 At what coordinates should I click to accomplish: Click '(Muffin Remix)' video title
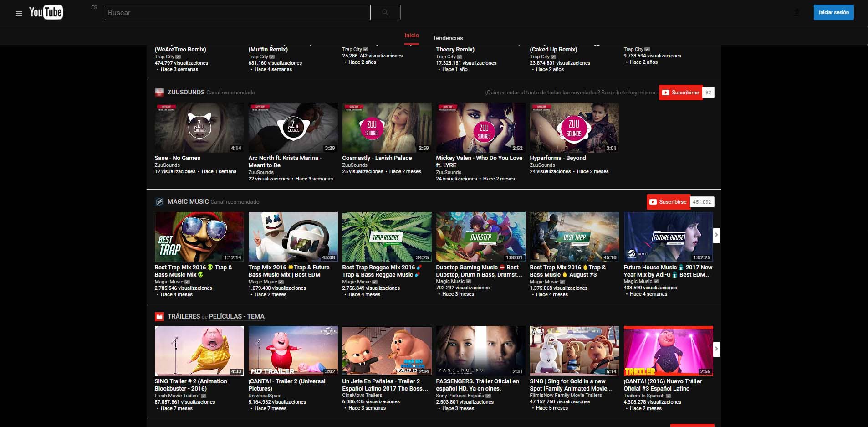(x=268, y=50)
